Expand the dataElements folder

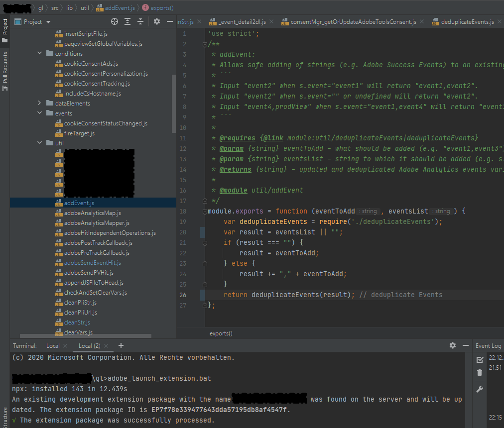pyautogui.click(x=39, y=103)
